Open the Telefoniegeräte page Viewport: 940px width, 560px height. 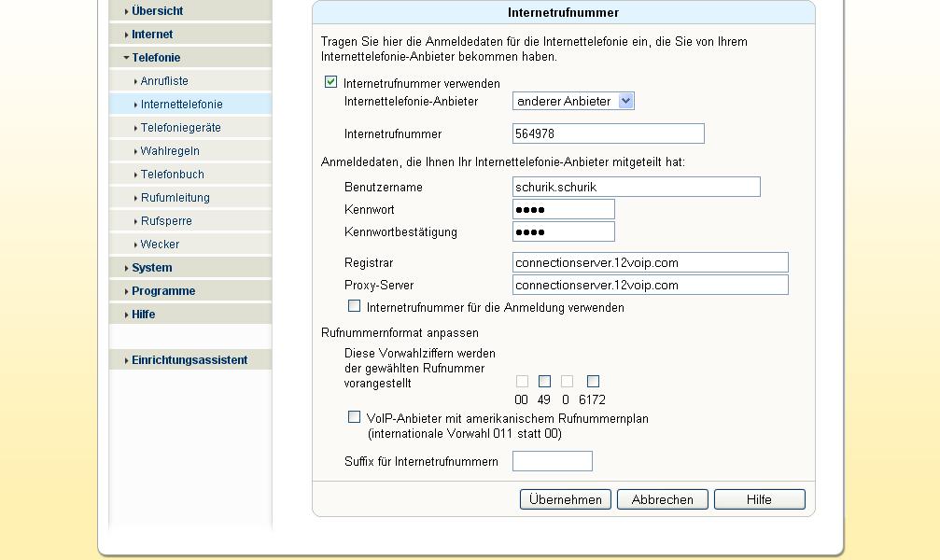pos(190,128)
